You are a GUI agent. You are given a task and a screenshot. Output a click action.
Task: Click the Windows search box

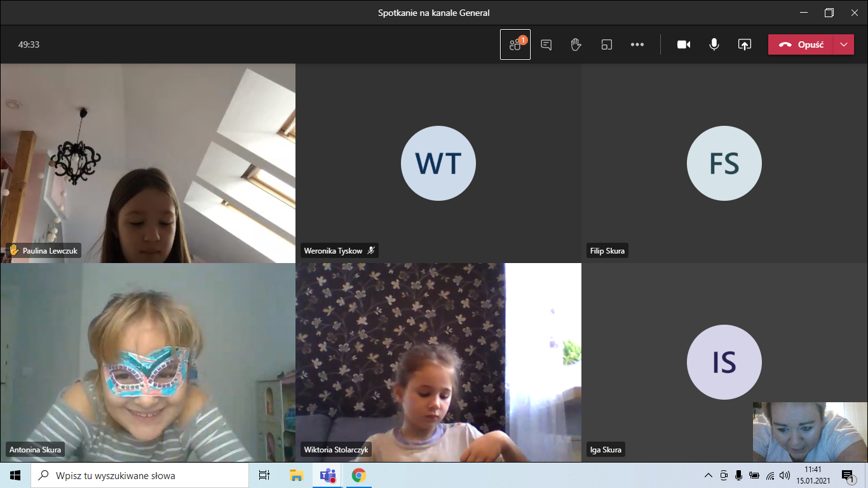[140, 475]
